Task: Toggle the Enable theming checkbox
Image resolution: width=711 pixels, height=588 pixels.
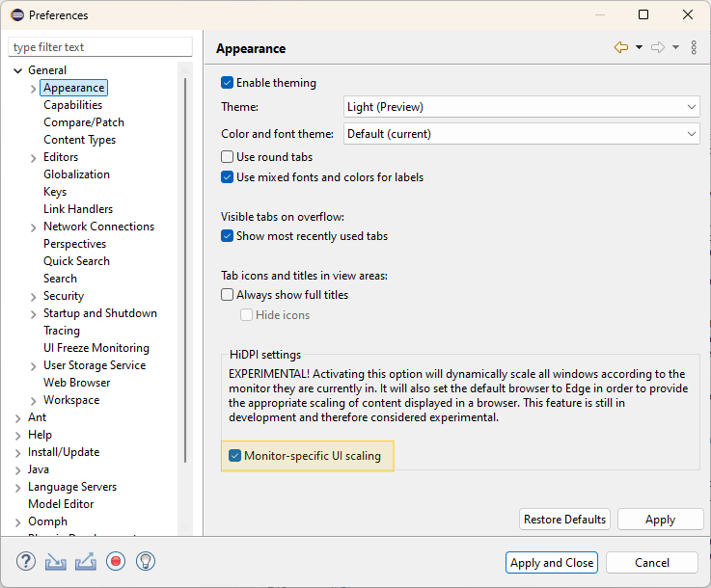Action: click(x=227, y=83)
